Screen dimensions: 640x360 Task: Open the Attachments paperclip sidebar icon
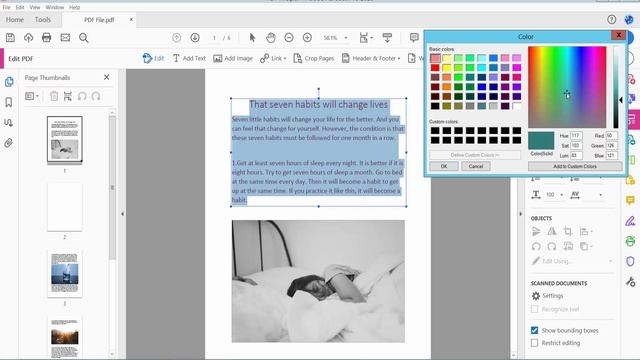9,143
